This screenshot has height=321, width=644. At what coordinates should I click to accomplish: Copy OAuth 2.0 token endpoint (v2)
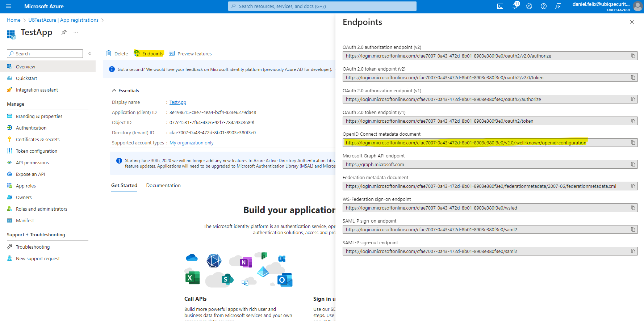click(633, 77)
